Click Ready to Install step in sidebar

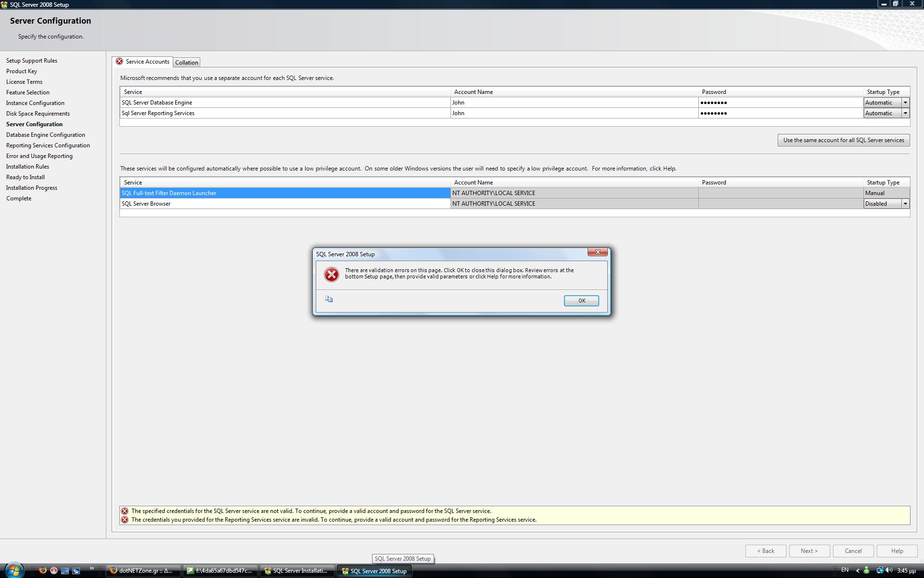(x=26, y=177)
